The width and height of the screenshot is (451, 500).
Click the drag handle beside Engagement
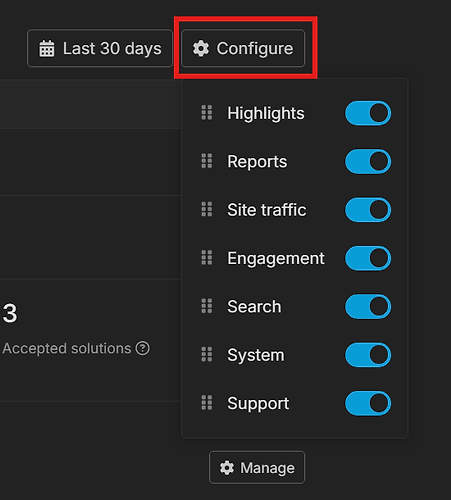207,258
